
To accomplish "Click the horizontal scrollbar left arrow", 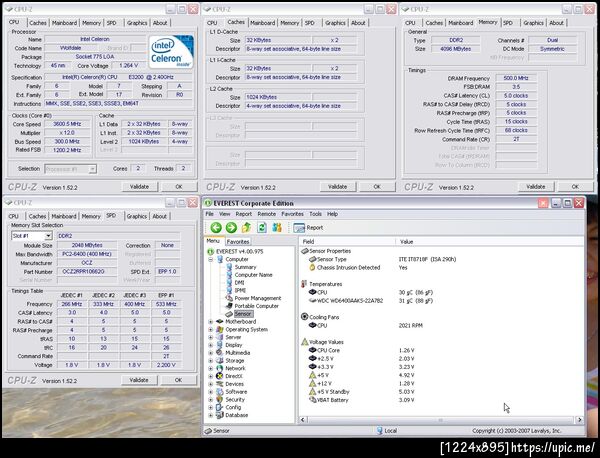I will [x=303, y=420].
